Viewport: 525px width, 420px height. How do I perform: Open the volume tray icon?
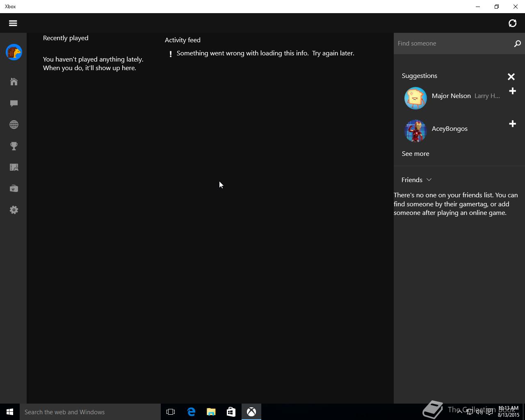[x=479, y=412]
